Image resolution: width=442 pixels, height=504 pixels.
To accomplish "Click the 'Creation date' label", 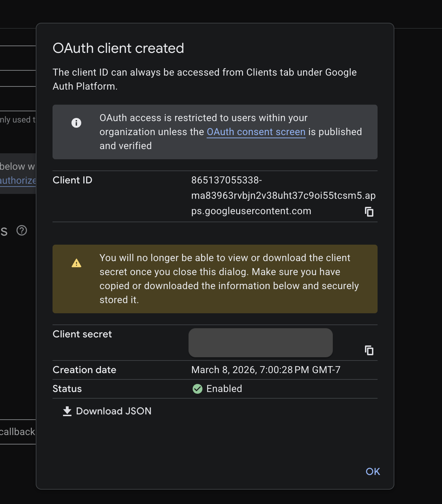I will click(x=84, y=370).
